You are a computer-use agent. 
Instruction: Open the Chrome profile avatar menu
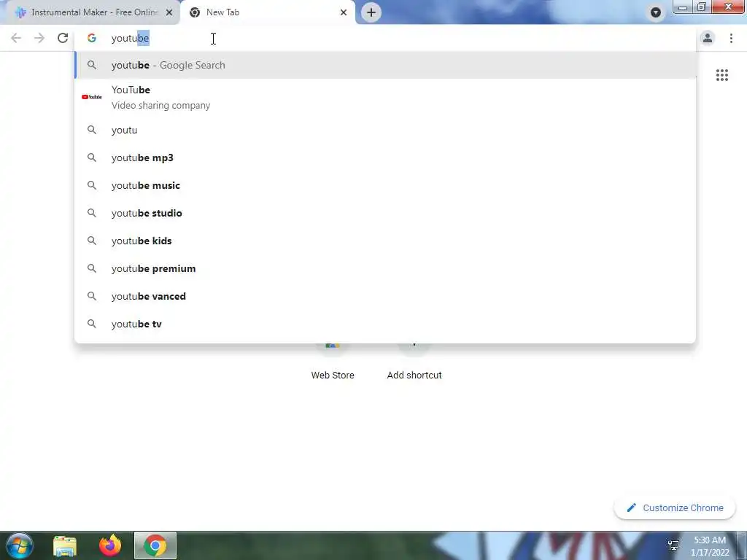pos(708,38)
